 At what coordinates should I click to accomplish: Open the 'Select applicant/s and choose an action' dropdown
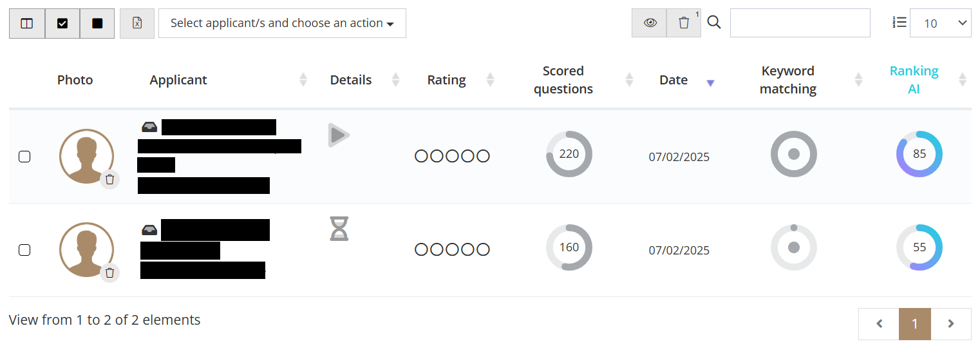282,23
